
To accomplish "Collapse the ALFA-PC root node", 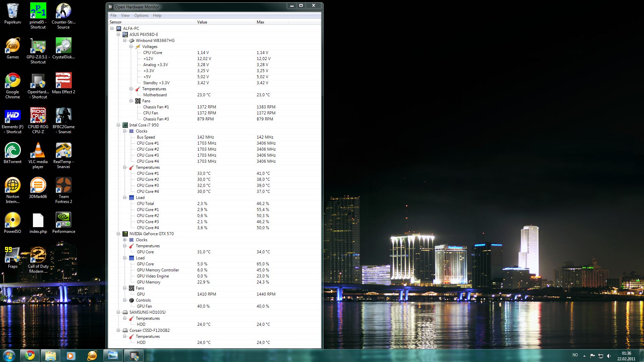I will [112, 29].
